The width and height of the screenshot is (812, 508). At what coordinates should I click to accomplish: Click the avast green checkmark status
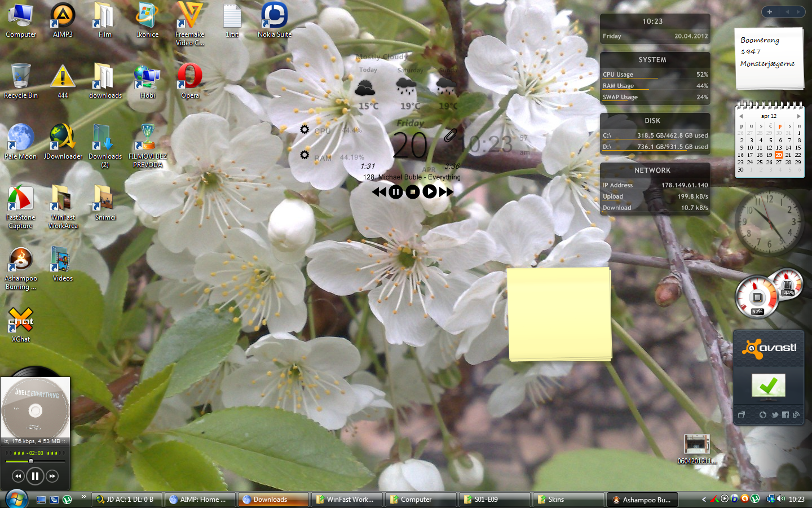click(x=768, y=386)
